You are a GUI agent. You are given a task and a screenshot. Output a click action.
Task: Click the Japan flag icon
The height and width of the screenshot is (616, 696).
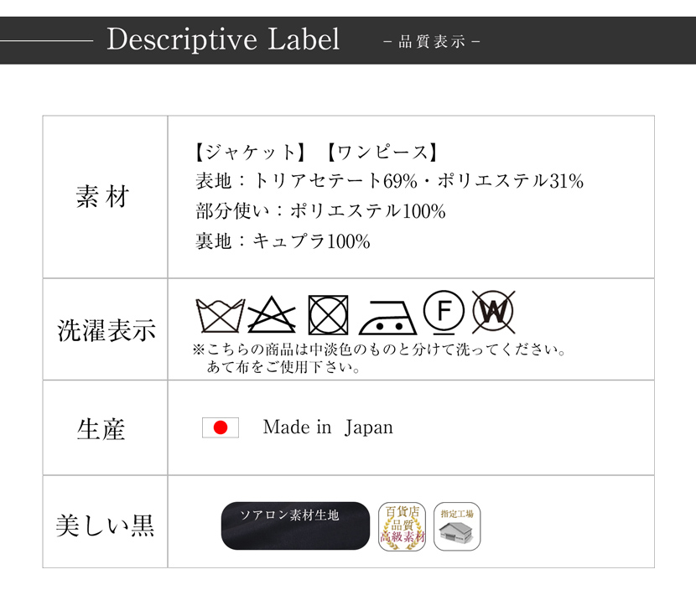[221, 427]
